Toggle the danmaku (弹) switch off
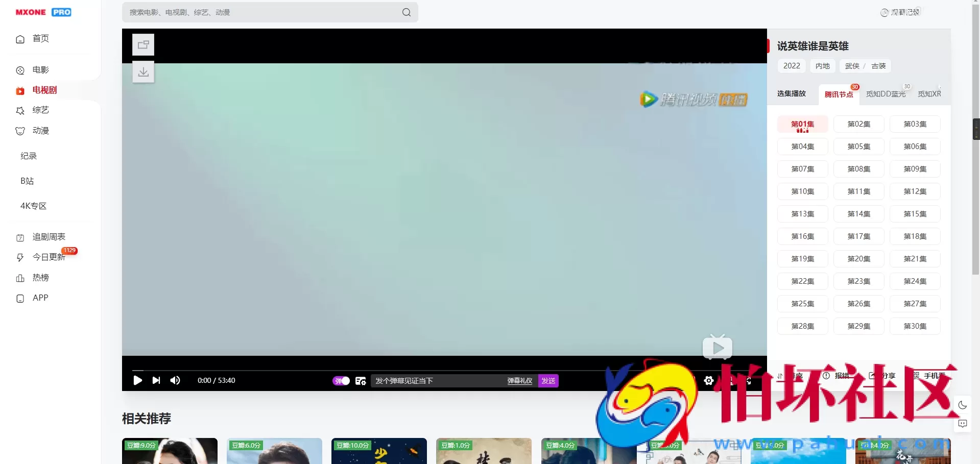This screenshot has width=980, height=464. [341, 381]
